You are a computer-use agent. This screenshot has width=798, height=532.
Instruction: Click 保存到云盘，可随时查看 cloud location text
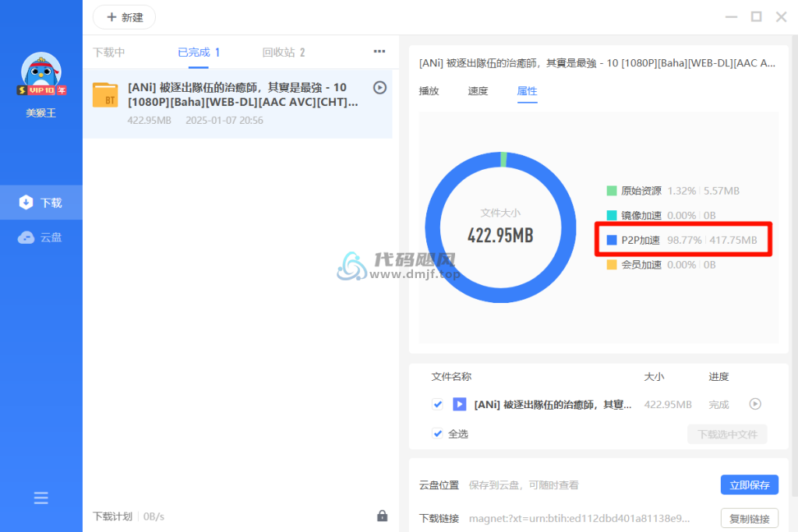click(x=523, y=485)
